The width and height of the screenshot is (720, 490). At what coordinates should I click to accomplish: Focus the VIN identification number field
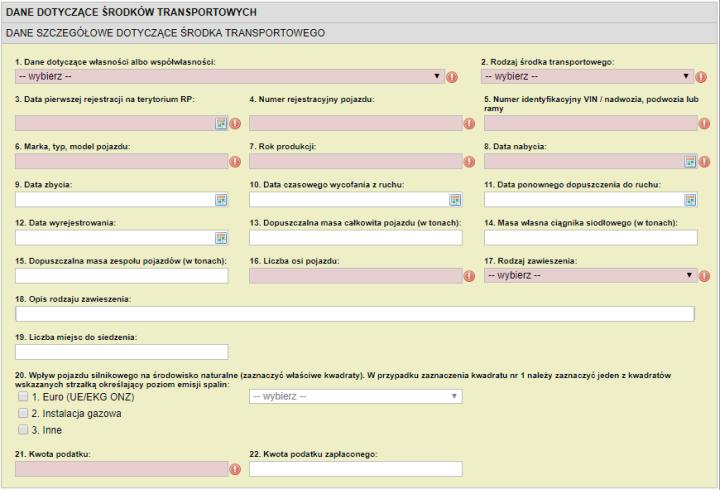click(590, 124)
